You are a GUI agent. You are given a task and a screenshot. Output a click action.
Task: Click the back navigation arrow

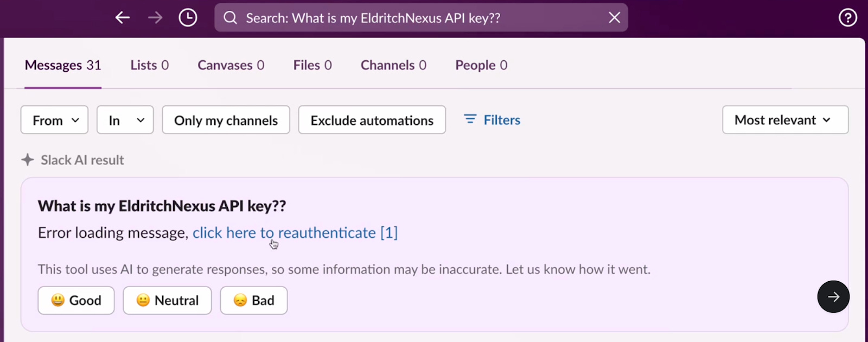[123, 18]
